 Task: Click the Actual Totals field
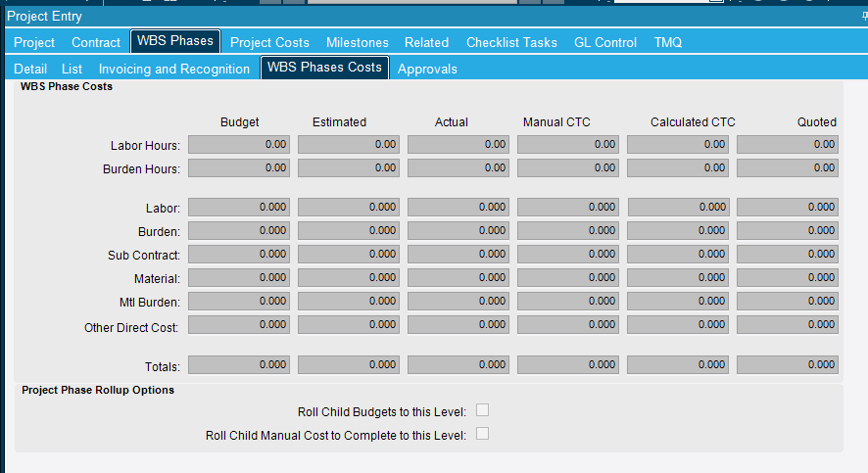tap(458, 364)
